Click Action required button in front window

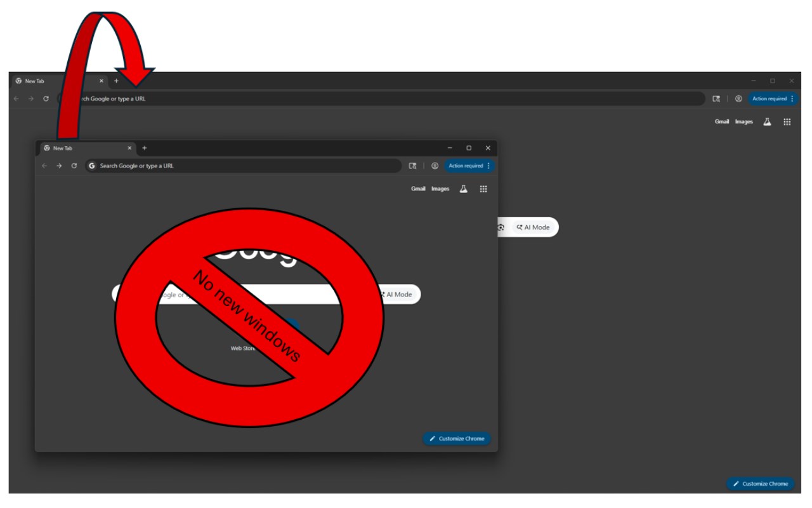(x=469, y=166)
